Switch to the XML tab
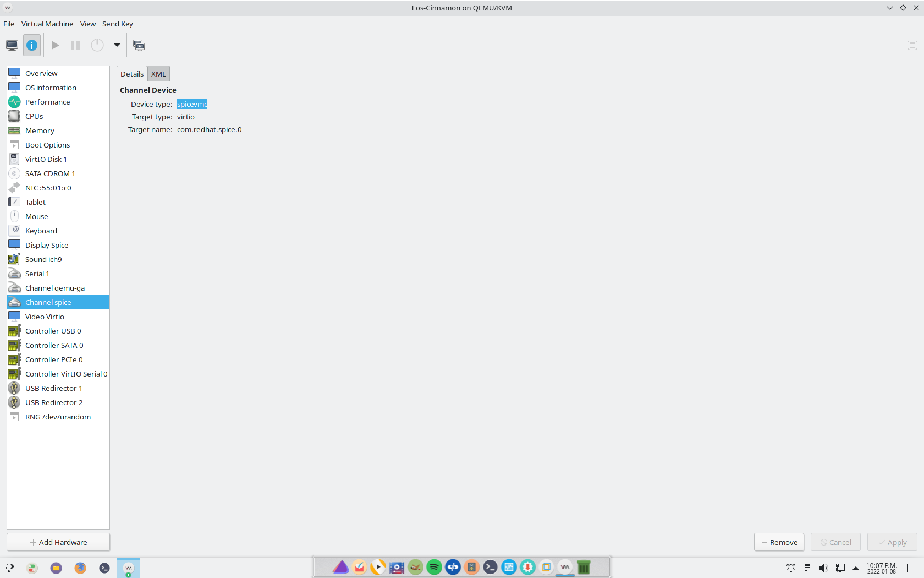Viewport: 924px width, 578px height. (x=158, y=74)
